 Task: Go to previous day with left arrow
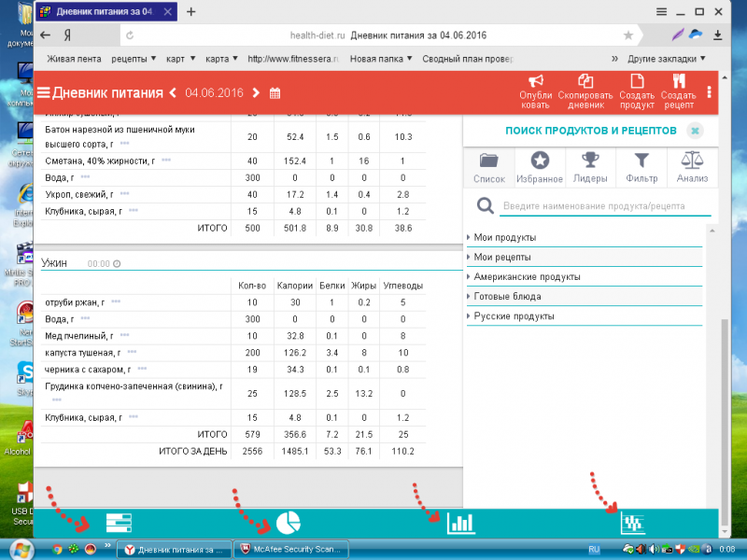pyautogui.click(x=173, y=92)
